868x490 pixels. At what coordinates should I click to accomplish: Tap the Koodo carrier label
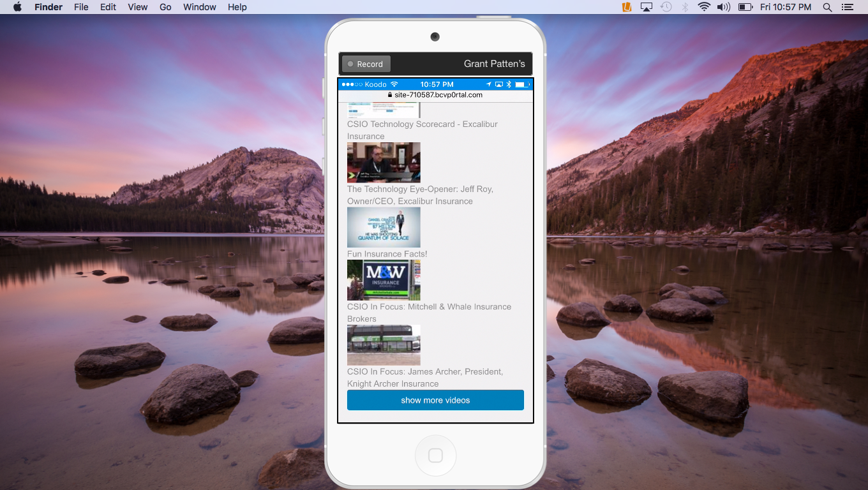tap(375, 84)
